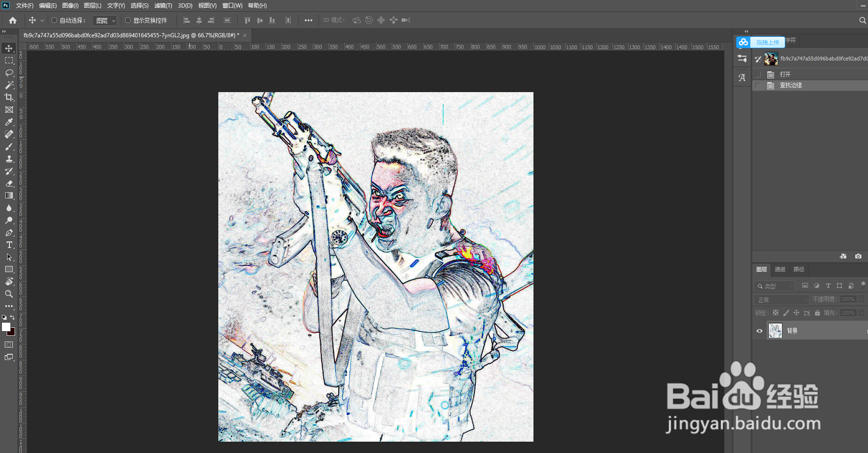Select the Blur tool
868x453 pixels.
click(9, 208)
